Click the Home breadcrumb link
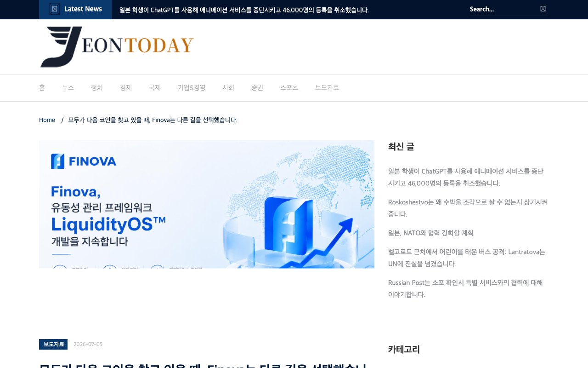 click(x=47, y=120)
